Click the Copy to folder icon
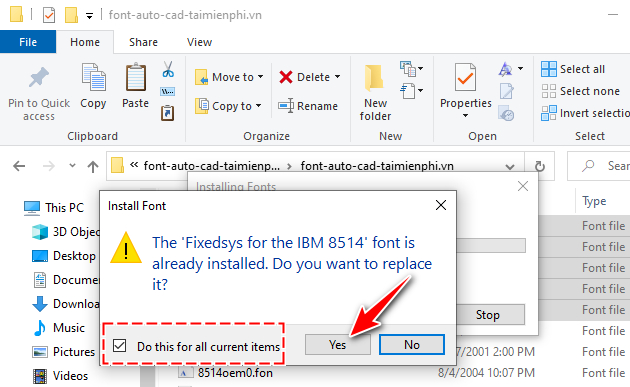Viewport: 630px width, 387px height. click(x=202, y=106)
